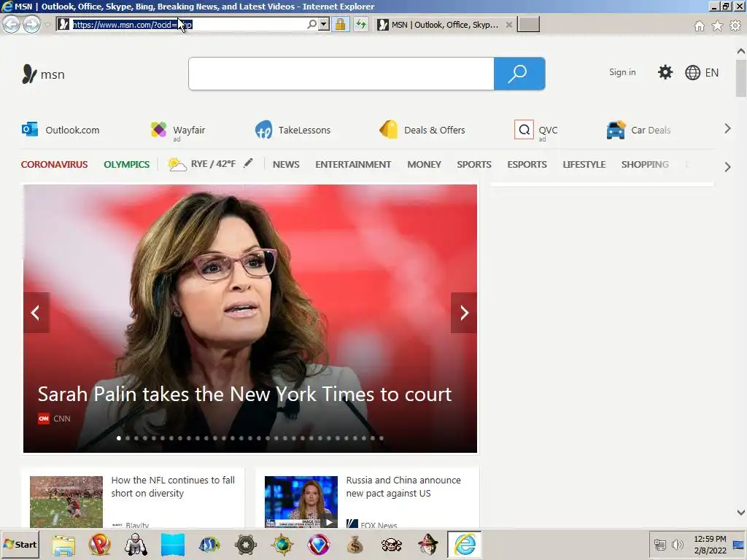Open the LIFESTYLE menu item
Screen dimensions: 747x560
tap(584, 164)
